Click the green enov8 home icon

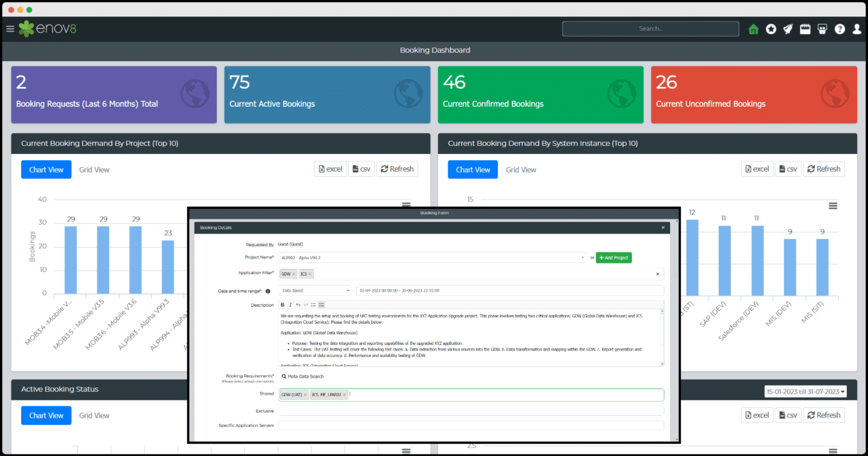(x=753, y=28)
